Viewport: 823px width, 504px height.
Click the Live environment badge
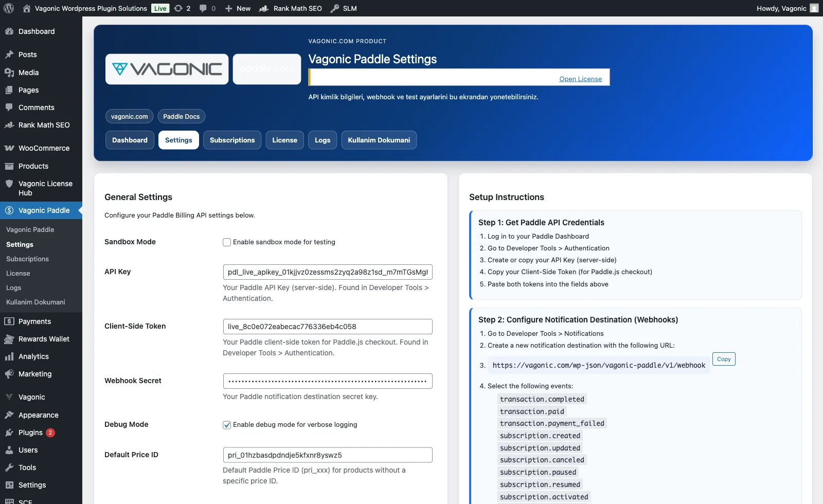pos(160,8)
